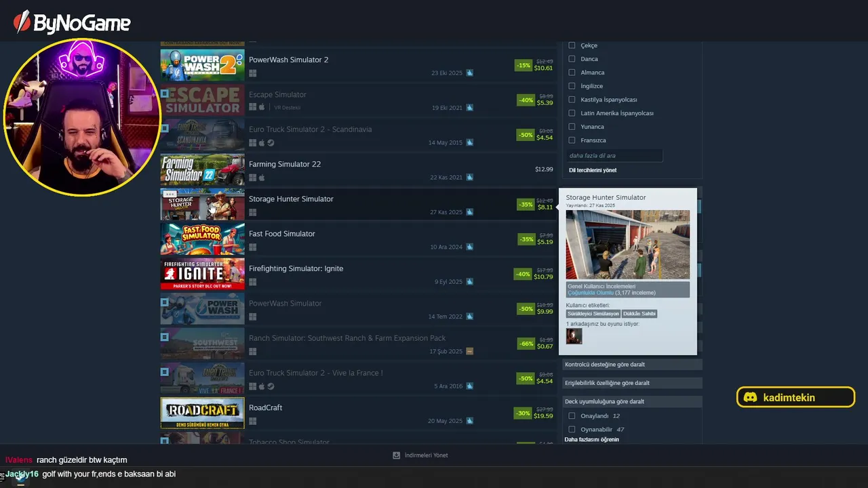Click the owned badge on PowerWash Simulator thumbnail
Screen dimensions: 868x488
click(165, 302)
